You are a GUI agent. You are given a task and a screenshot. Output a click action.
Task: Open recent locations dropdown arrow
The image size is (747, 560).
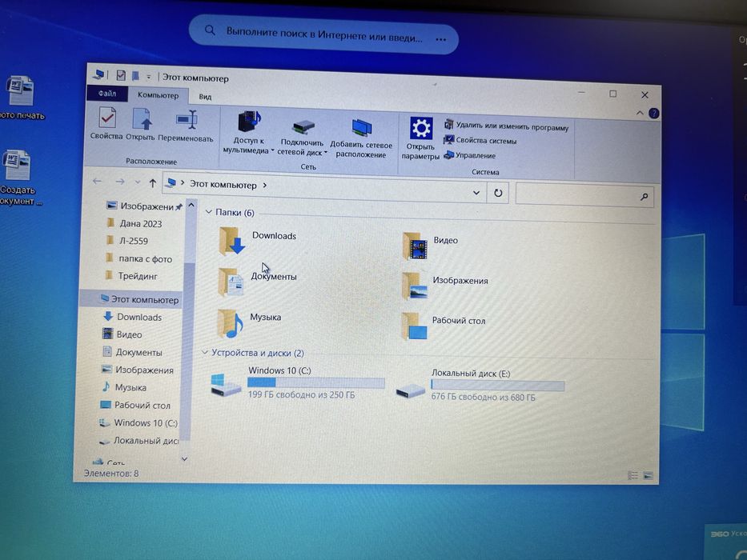click(x=138, y=182)
